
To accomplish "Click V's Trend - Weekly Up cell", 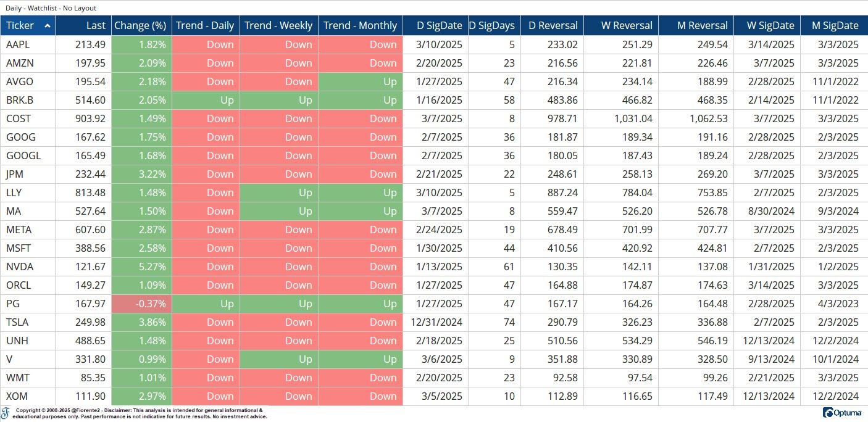I will [x=279, y=359].
